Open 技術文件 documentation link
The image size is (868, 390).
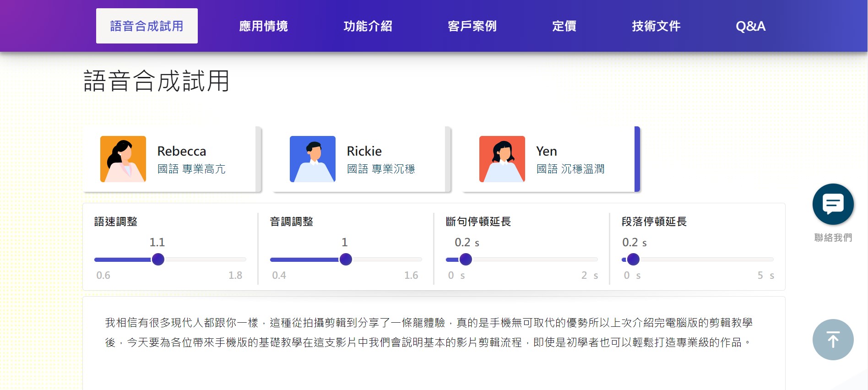656,26
